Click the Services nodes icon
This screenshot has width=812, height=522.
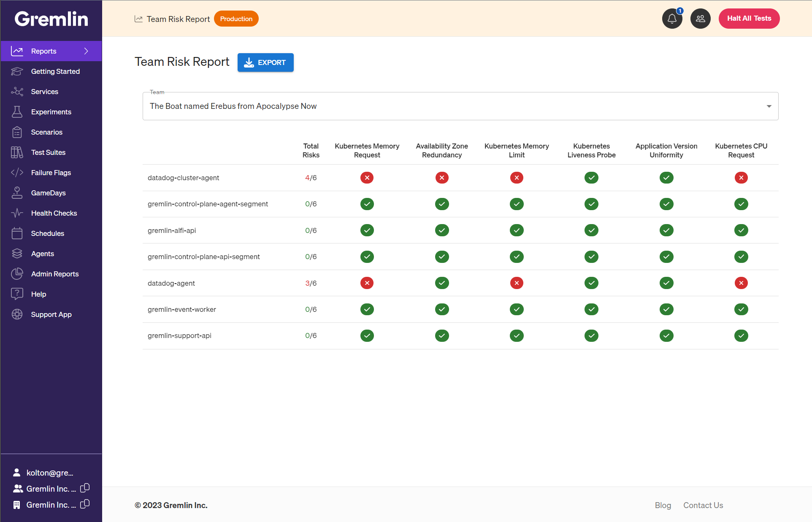point(17,92)
